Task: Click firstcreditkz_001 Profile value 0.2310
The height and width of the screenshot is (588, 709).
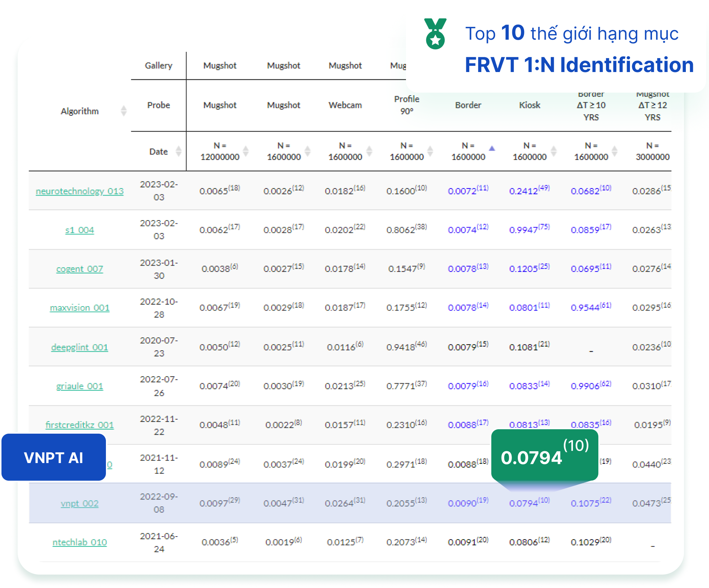Action: pos(406,424)
